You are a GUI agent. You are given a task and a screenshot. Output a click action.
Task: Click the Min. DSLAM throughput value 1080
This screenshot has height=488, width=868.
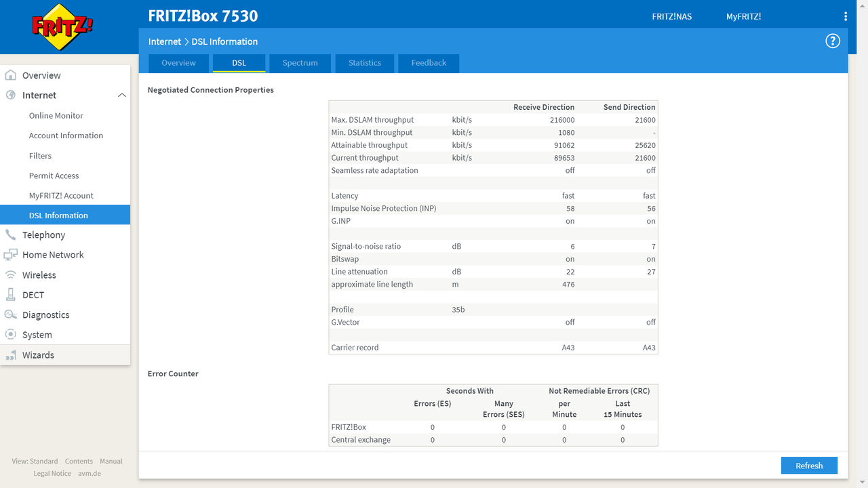coord(566,133)
